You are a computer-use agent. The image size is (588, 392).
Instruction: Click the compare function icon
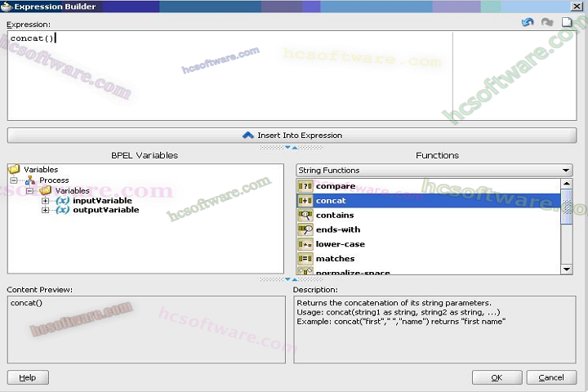305,186
